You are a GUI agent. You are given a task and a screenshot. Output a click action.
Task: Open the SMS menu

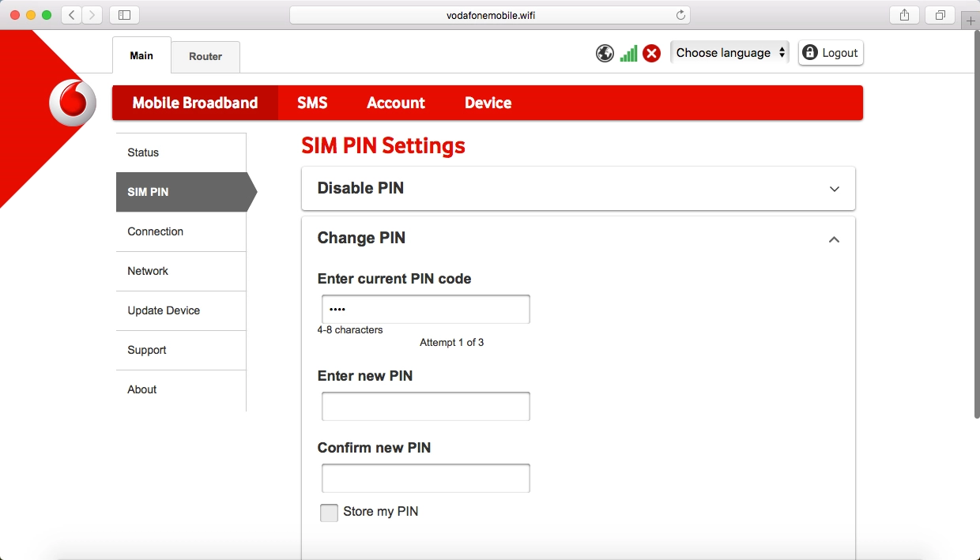pyautogui.click(x=312, y=103)
